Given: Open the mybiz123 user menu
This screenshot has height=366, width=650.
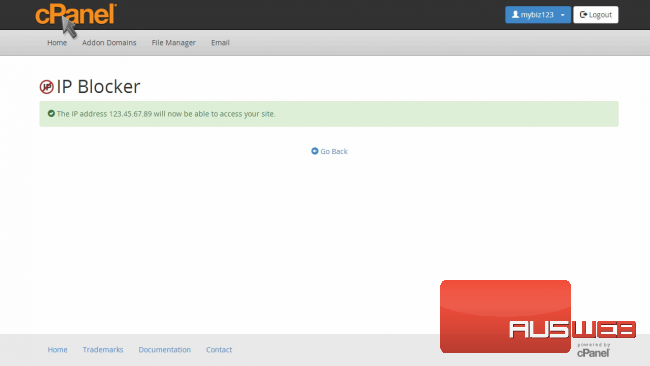Looking at the screenshot, I should tap(538, 15).
